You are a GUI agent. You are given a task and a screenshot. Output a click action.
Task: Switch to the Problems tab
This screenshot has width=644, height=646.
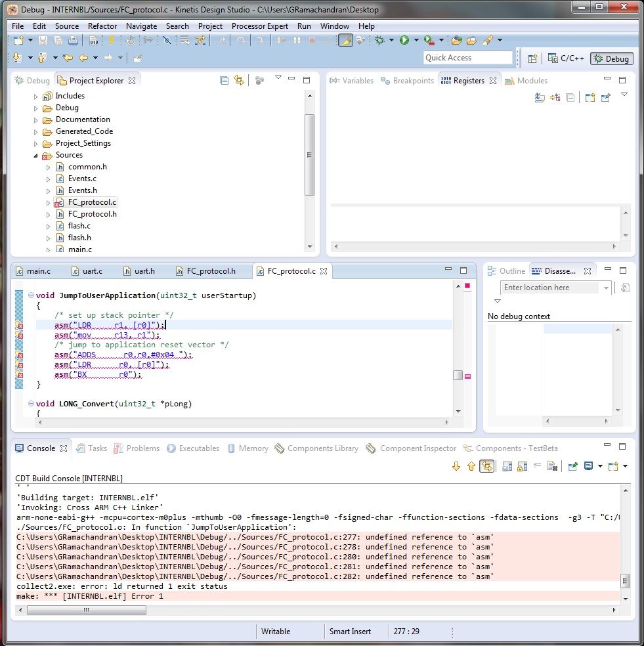tap(137, 448)
